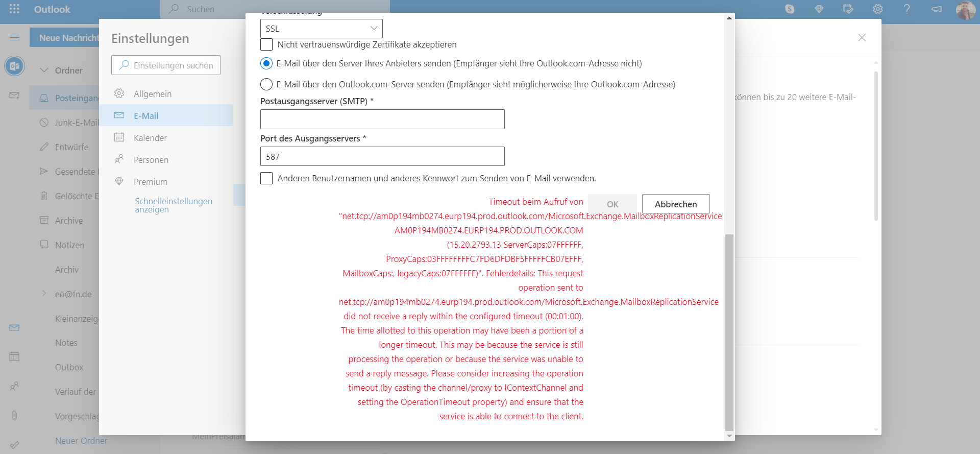Click the dialog scrollbar down arrow
The width and height of the screenshot is (980, 454).
(729, 436)
